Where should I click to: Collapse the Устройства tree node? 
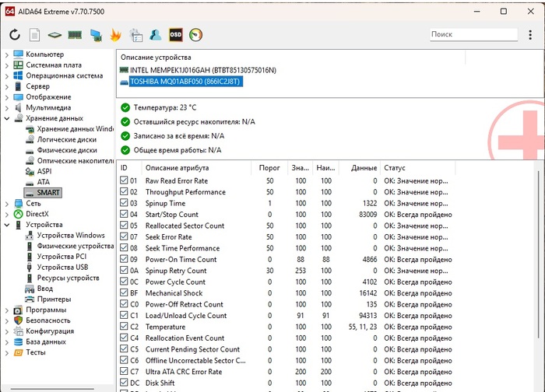(x=7, y=225)
